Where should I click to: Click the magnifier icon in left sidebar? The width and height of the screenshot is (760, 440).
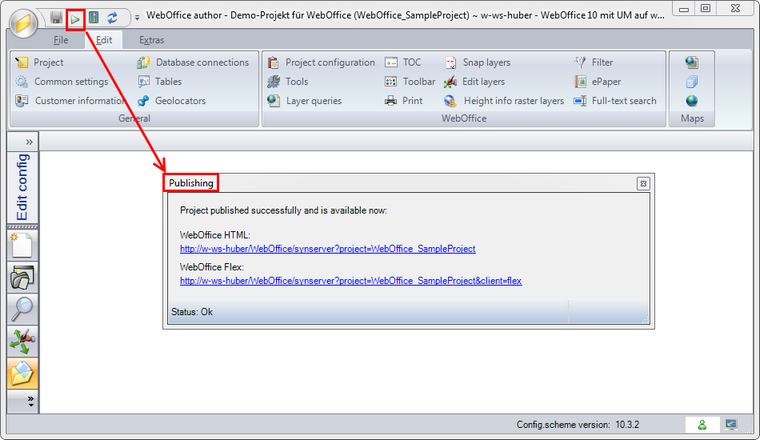coord(22,309)
